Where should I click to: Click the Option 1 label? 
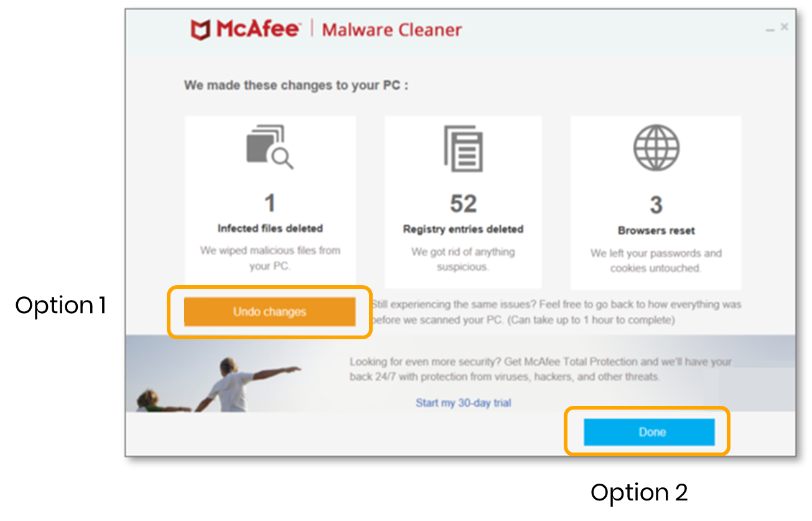[x=61, y=305]
